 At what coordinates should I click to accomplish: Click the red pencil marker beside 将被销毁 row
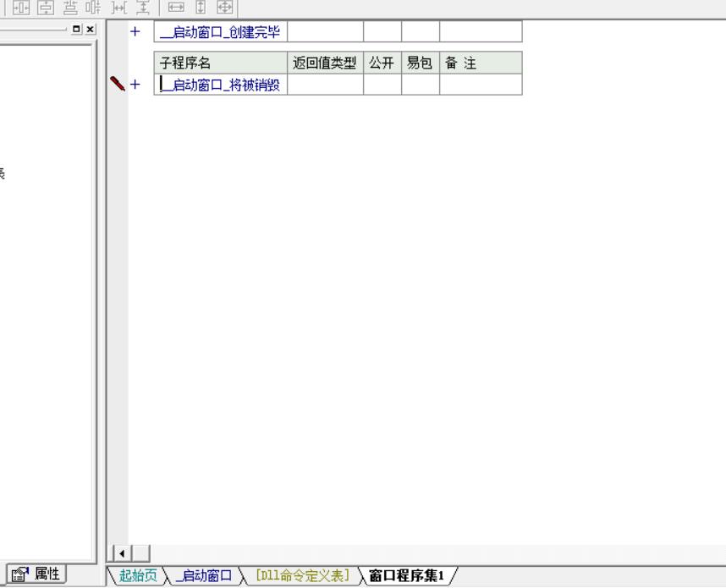(x=118, y=84)
